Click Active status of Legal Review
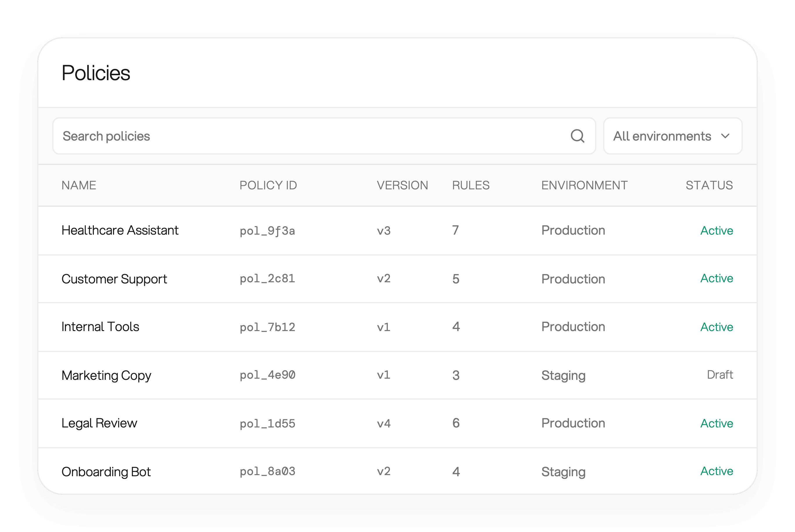The width and height of the screenshot is (795, 532). (717, 423)
